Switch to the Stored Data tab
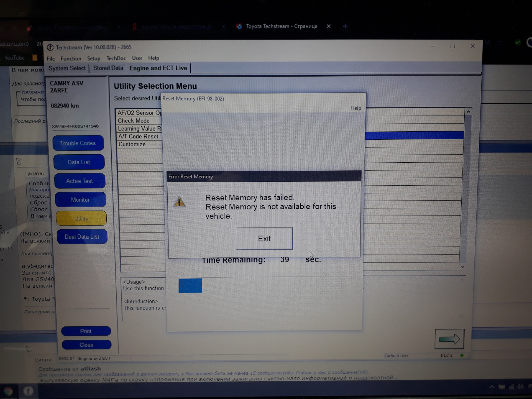Image resolution: width=532 pixels, height=399 pixels. (108, 68)
